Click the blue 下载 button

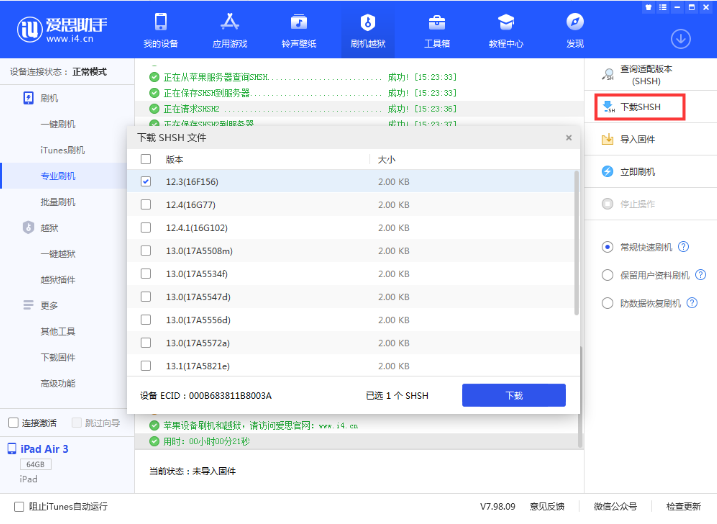513,396
